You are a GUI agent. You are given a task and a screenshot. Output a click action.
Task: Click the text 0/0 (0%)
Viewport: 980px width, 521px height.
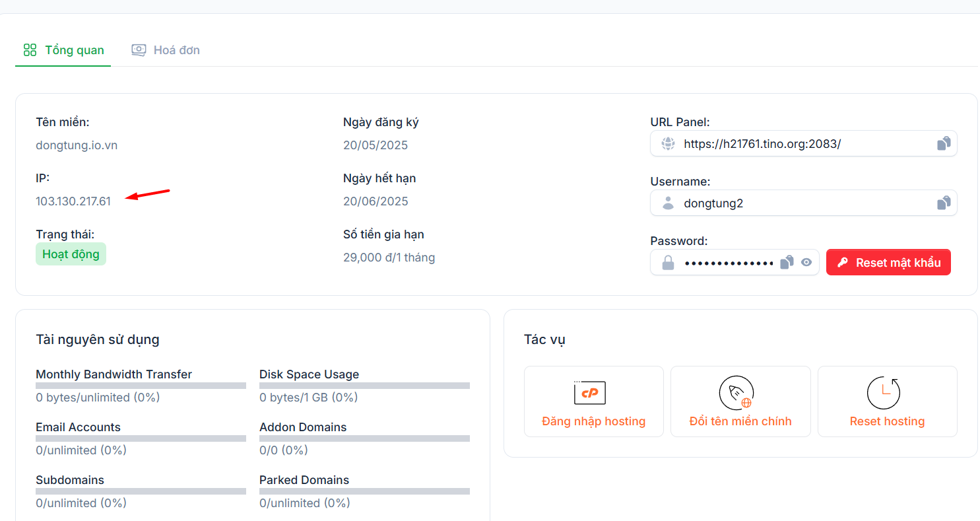tap(284, 450)
